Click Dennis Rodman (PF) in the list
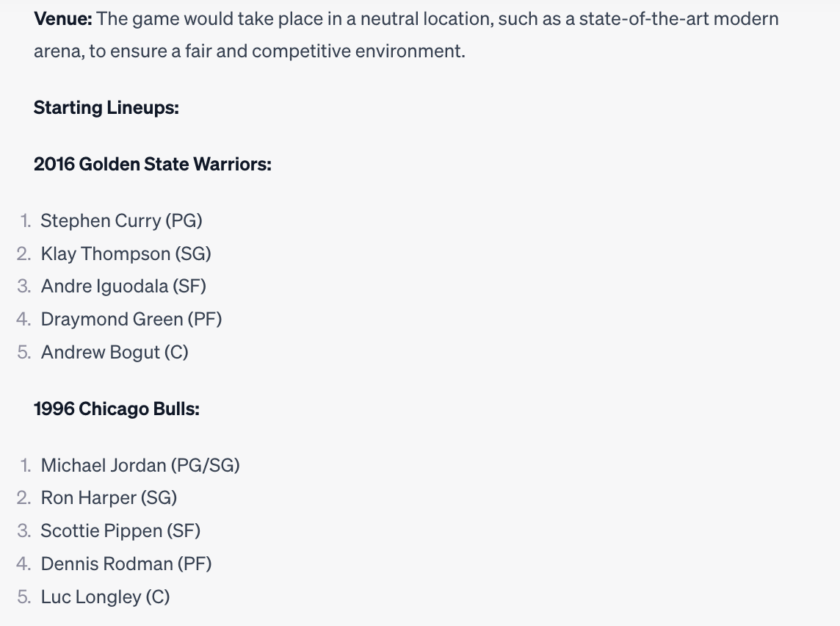The height and width of the screenshot is (626, 840). 126,564
